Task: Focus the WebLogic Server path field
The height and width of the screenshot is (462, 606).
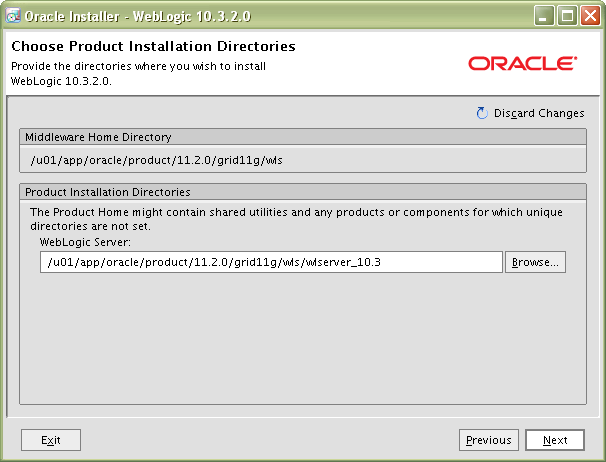Action: click(x=270, y=262)
